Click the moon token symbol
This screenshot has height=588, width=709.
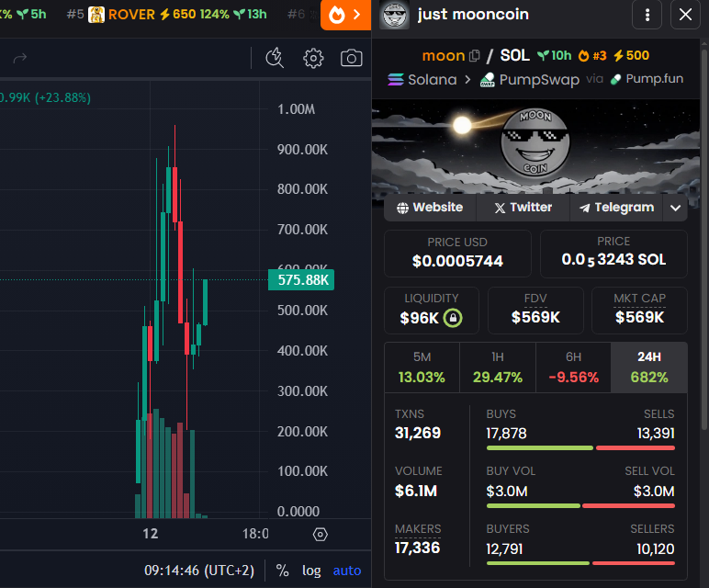(x=443, y=56)
